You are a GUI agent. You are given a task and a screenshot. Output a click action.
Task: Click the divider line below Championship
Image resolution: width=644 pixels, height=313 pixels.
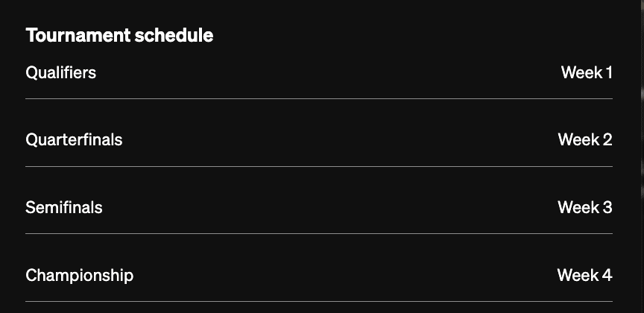(319, 301)
